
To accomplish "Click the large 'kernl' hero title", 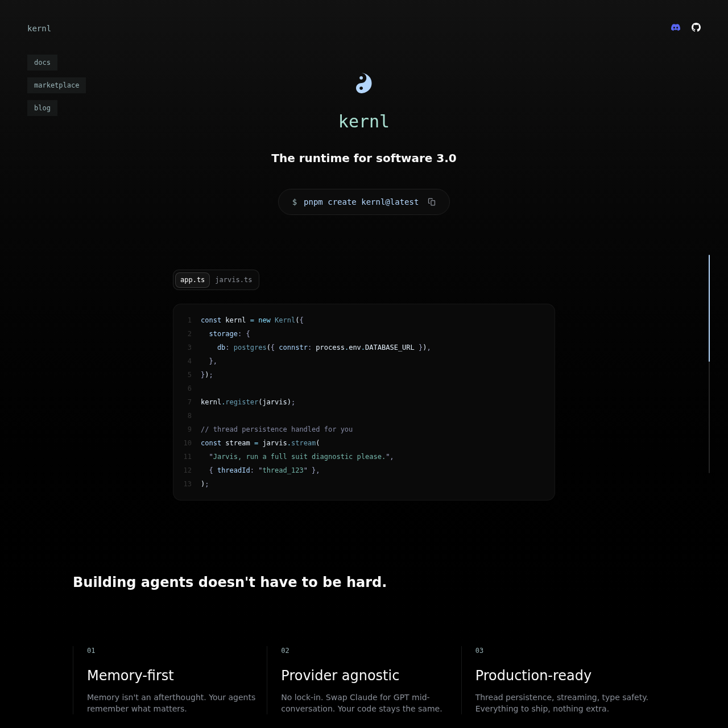I will [364, 121].
